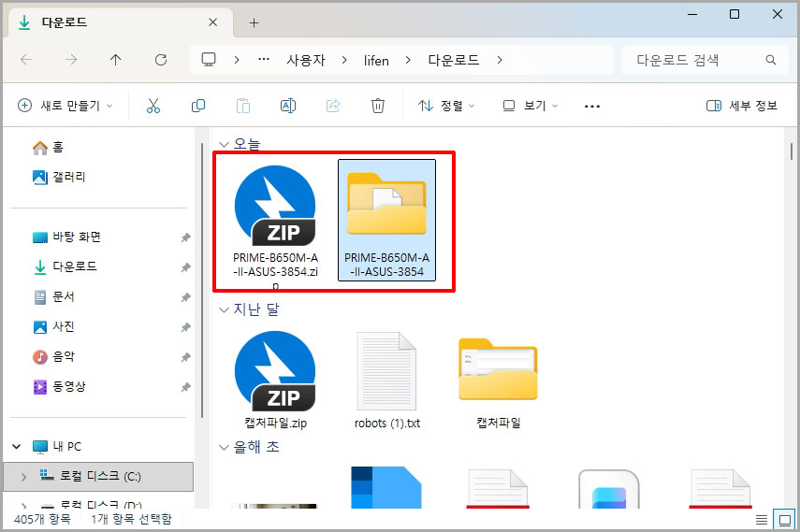Open the 보기 view dropdown
800x532 pixels.
[x=531, y=106]
